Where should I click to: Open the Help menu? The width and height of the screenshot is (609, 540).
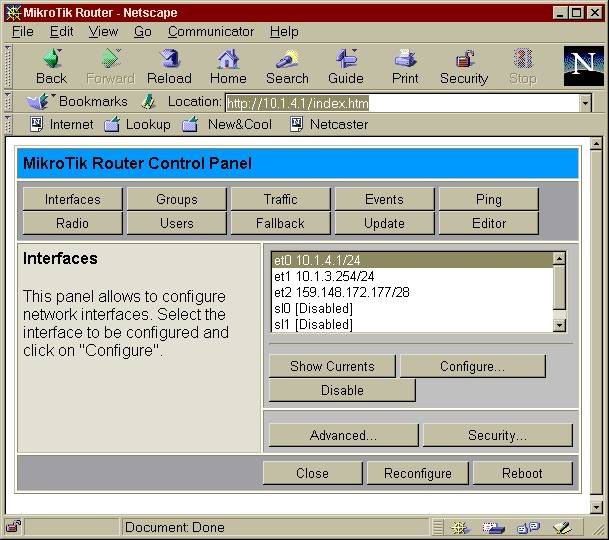[x=284, y=31]
